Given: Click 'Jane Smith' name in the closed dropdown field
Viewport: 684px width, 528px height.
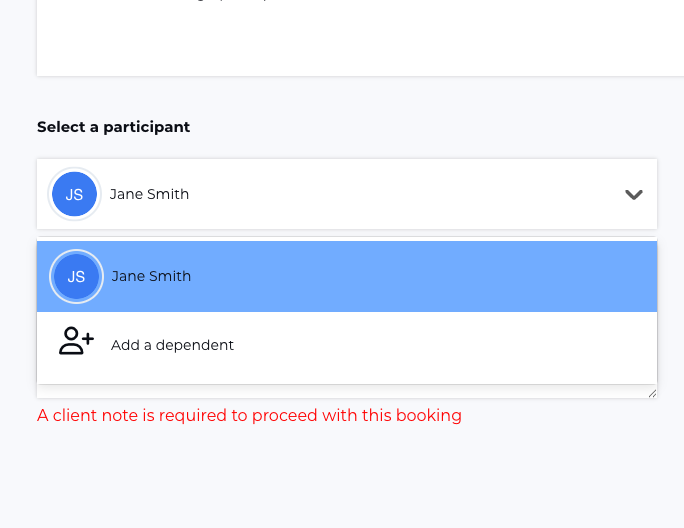Looking at the screenshot, I should click(149, 195).
